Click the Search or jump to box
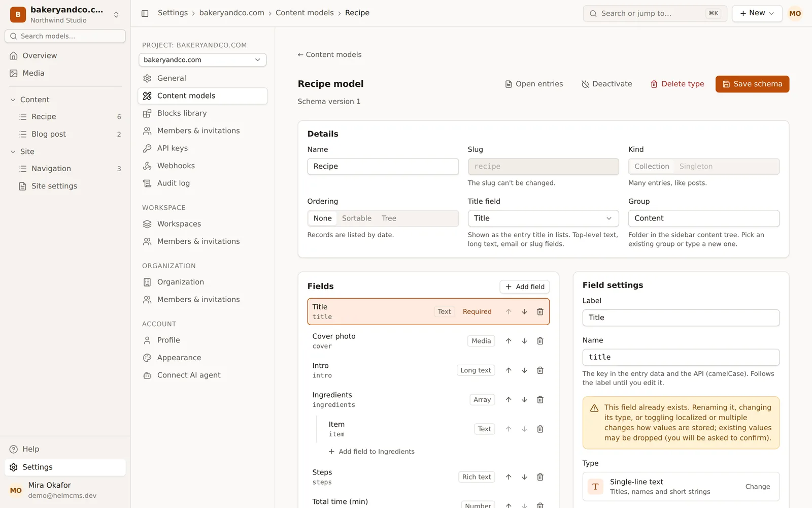Viewport: 812px width, 508px height. click(655, 13)
